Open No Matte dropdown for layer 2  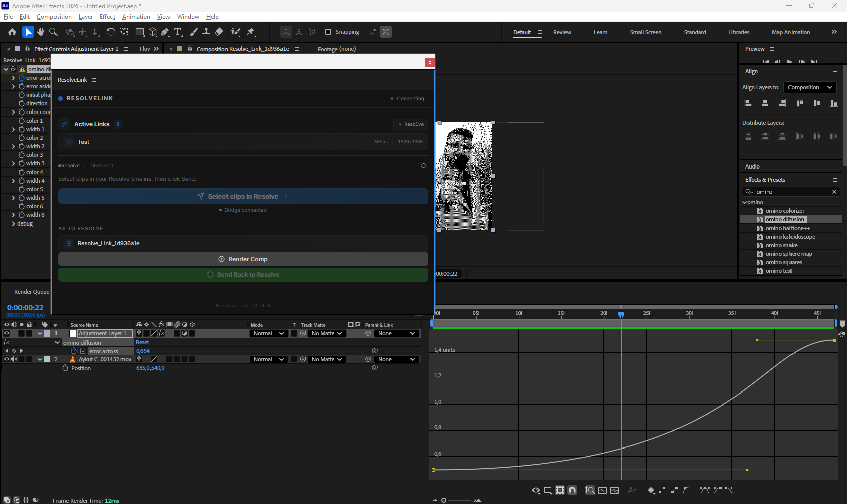[327, 359]
